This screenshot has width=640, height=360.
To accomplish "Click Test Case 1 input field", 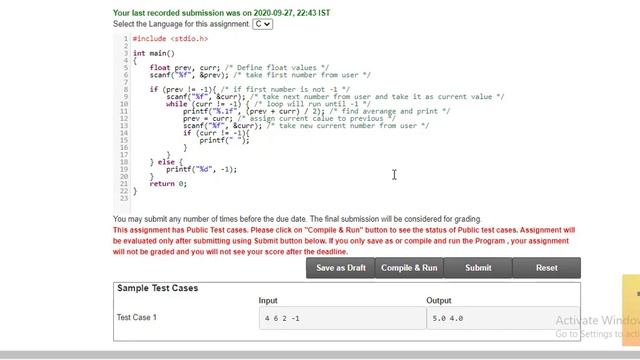I will coord(342,318).
